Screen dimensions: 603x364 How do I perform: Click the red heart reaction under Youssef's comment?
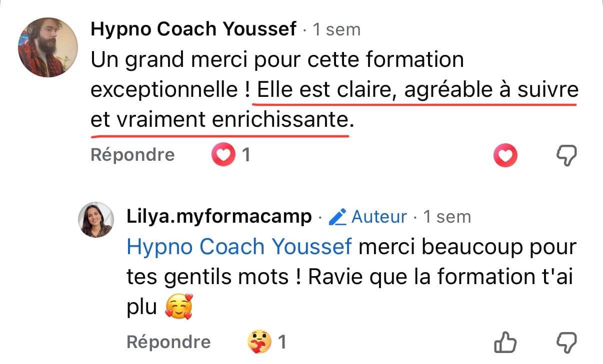point(223,155)
